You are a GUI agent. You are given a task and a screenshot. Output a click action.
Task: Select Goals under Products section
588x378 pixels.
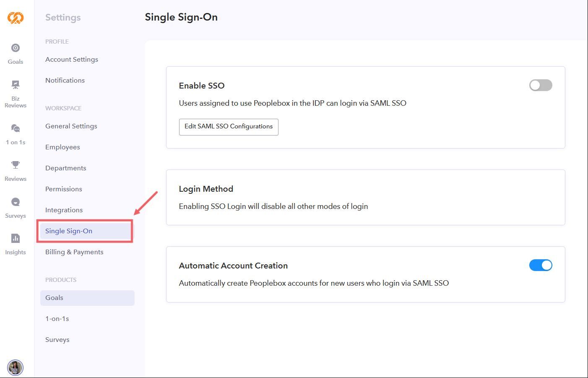coord(55,298)
